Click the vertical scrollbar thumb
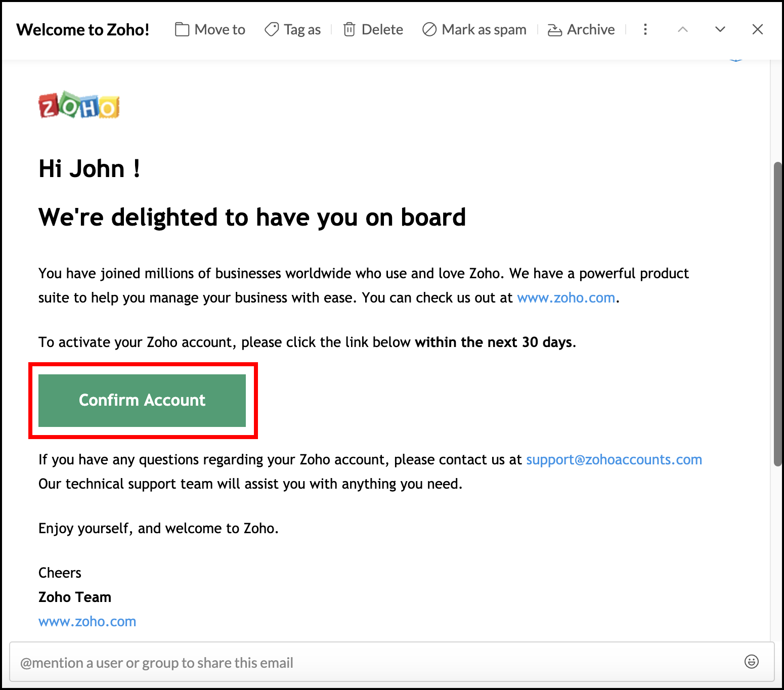The height and width of the screenshot is (690, 784). tap(778, 314)
